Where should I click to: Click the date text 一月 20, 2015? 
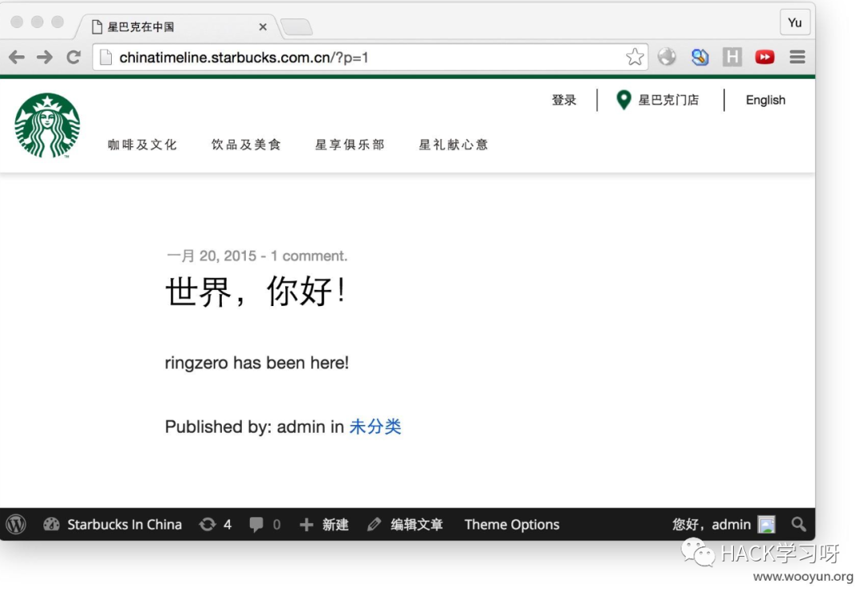[211, 255]
